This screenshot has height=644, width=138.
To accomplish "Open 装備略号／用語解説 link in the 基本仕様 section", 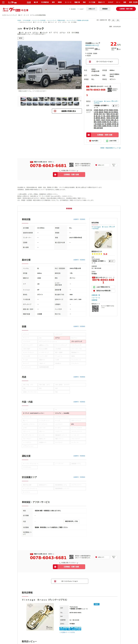I will (x=79, y=260).
